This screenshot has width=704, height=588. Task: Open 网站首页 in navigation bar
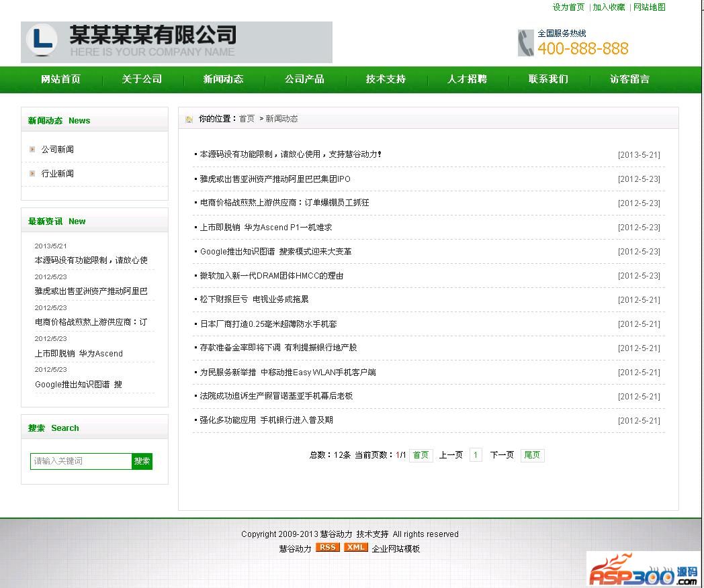(60, 79)
